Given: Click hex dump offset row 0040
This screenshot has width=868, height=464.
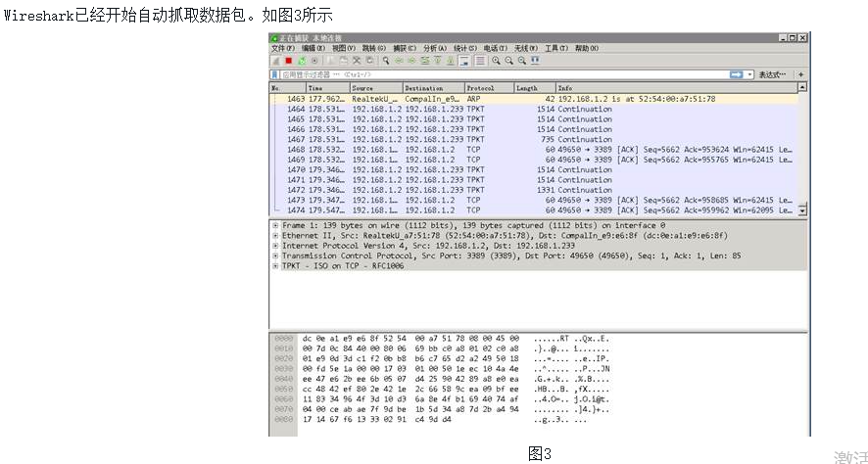Looking at the screenshot, I should (283, 379).
